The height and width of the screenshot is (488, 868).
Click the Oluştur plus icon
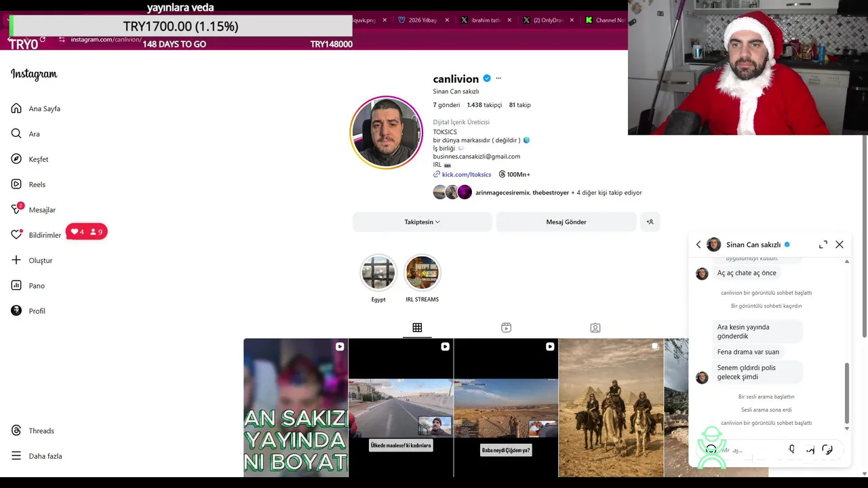pyautogui.click(x=16, y=260)
